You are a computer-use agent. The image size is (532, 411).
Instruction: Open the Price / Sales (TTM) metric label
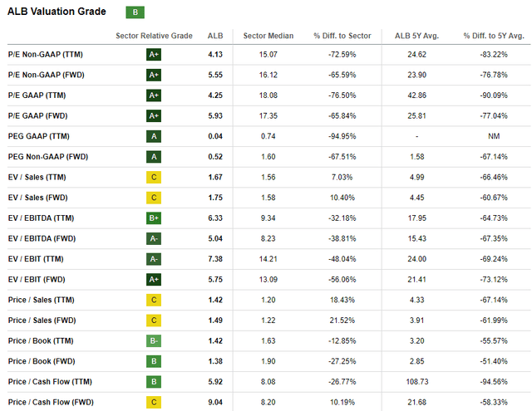coord(41,300)
